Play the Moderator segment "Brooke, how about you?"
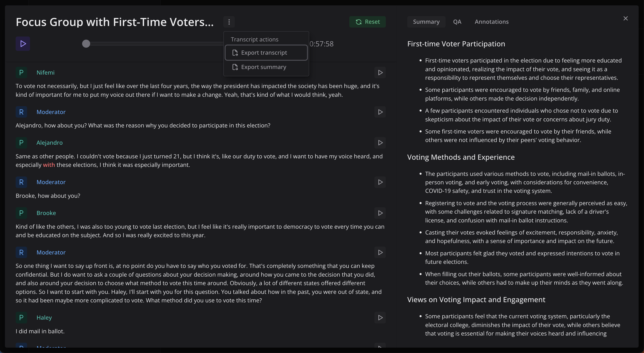Viewport: 644px width, 353px height. click(x=380, y=182)
